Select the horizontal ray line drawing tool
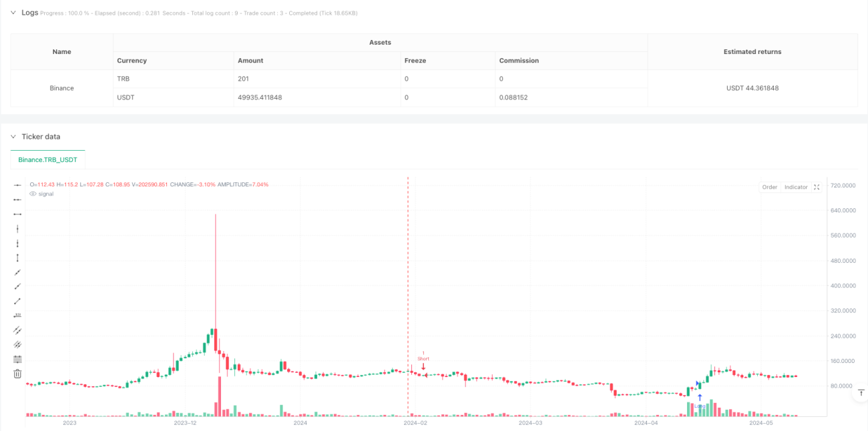The image size is (868, 431). click(x=17, y=199)
